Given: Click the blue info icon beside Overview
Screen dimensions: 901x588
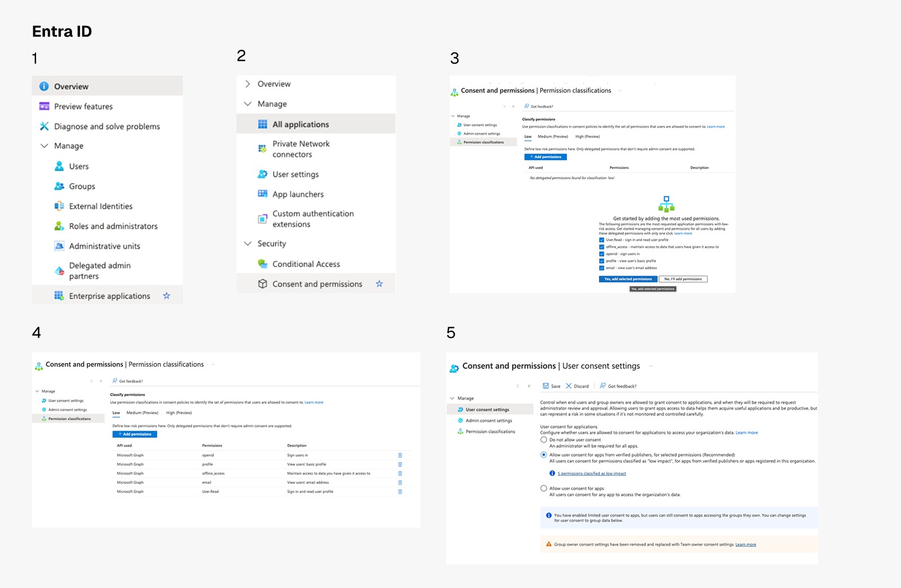Looking at the screenshot, I should [x=44, y=86].
